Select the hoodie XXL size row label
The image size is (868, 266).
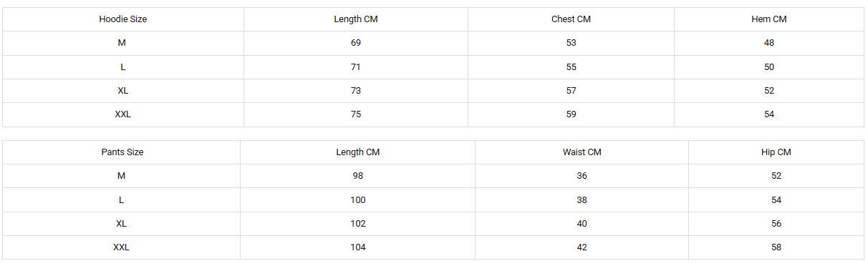(x=123, y=114)
